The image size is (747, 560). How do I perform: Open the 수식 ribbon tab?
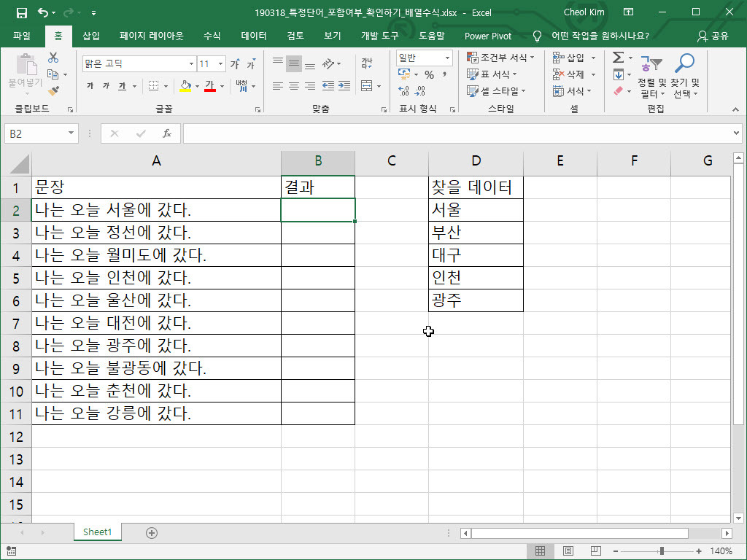(212, 36)
